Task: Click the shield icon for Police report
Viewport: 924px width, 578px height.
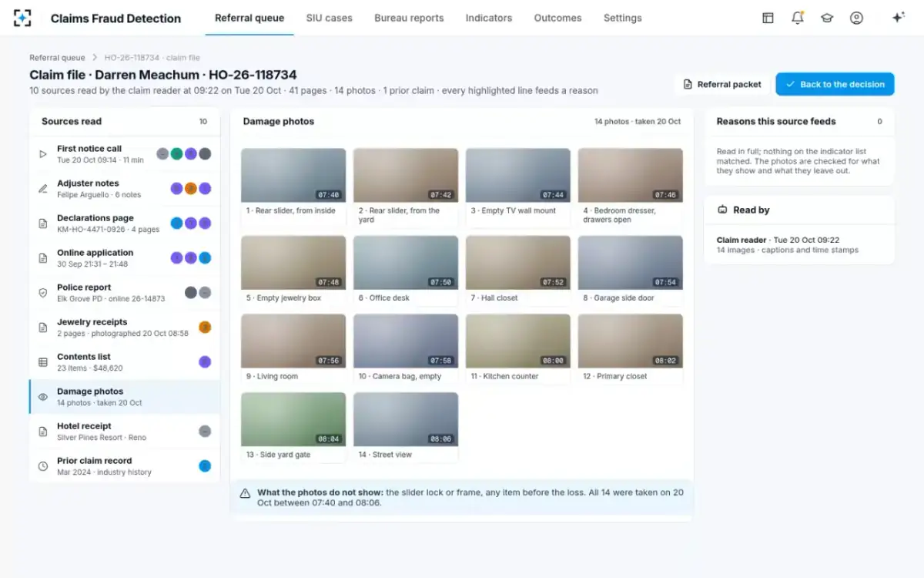Action: 43,293
